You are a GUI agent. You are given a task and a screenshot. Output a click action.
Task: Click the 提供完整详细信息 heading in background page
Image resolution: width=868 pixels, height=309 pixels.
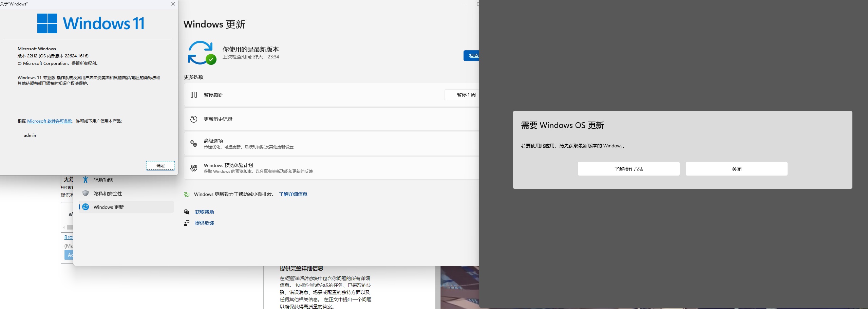(x=301, y=269)
